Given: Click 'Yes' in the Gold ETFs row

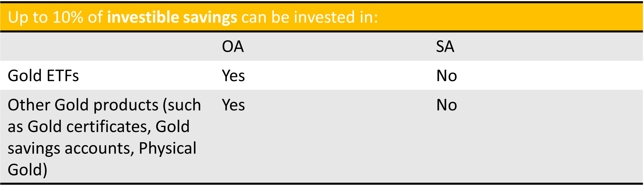Looking at the screenshot, I should coord(233,76).
